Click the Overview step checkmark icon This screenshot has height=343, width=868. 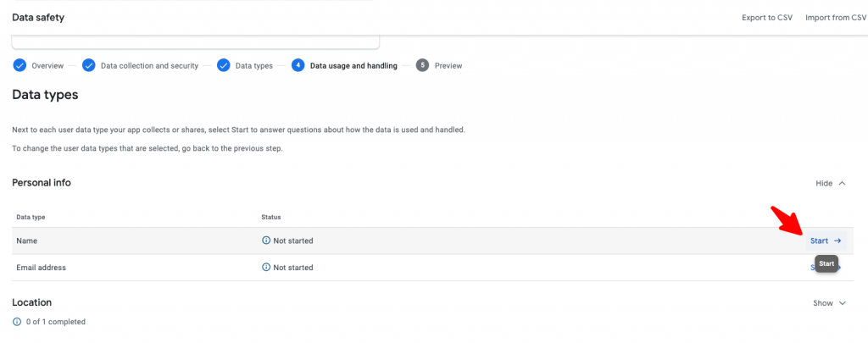coord(19,66)
